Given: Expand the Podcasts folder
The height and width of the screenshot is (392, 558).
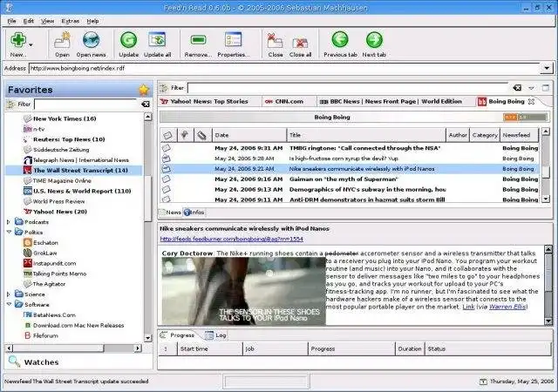Looking at the screenshot, I should 9,222.
